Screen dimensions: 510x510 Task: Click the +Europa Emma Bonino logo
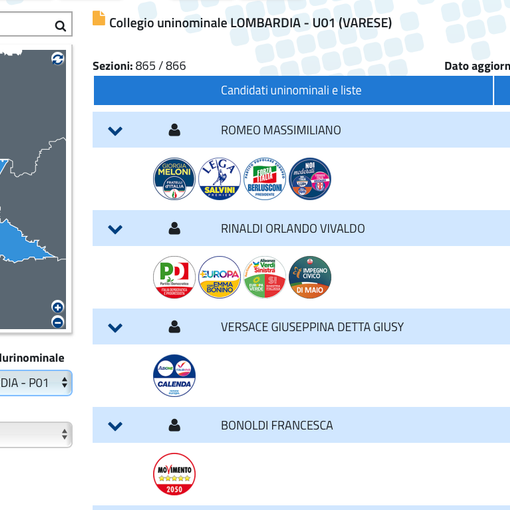pyautogui.click(x=219, y=277)
